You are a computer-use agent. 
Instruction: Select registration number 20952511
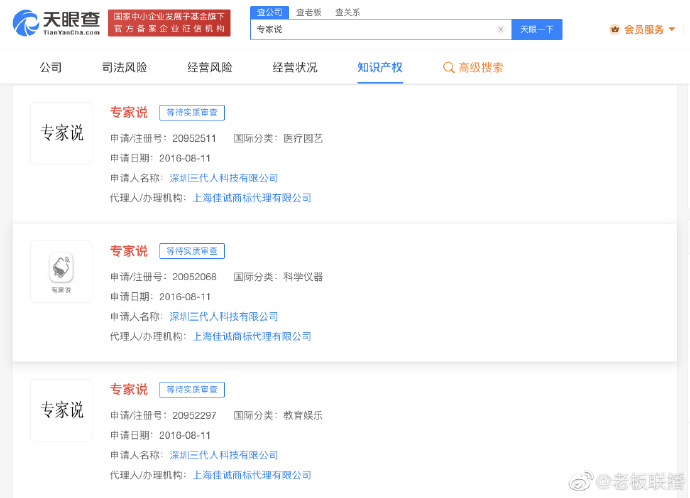tap(194, 139)
